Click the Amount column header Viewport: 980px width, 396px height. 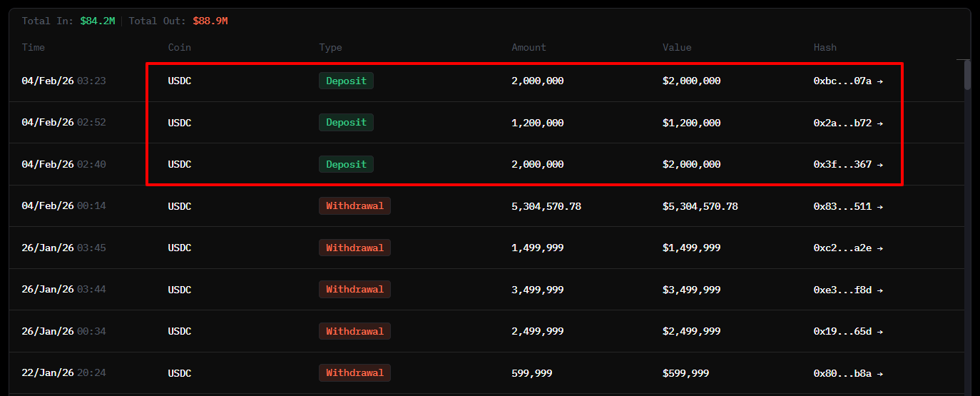click(529, 48)
